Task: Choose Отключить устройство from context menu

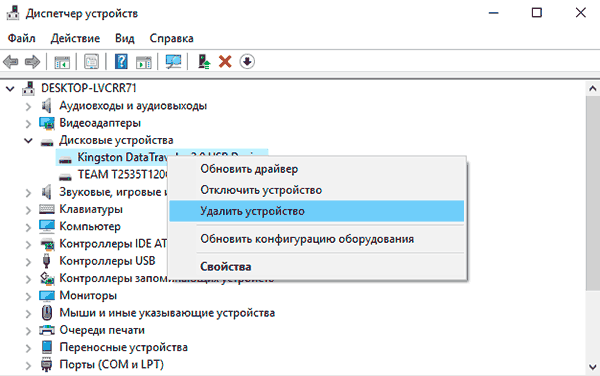Action: (317, 190)
